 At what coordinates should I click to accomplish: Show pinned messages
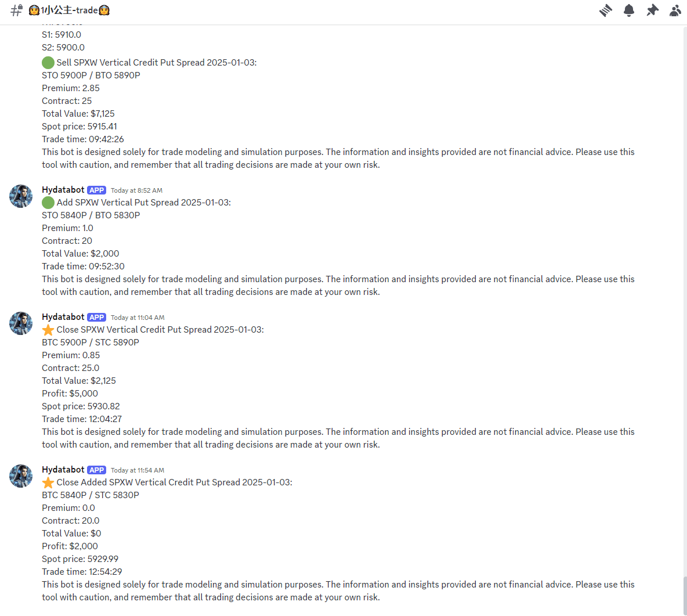[x=652, y=10]
